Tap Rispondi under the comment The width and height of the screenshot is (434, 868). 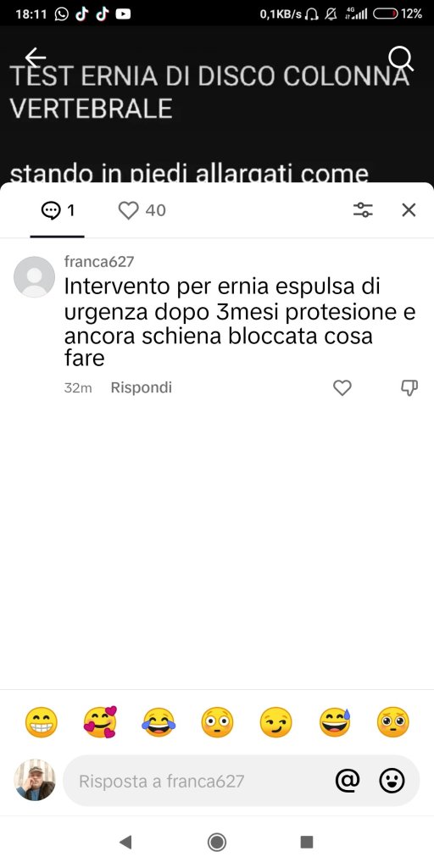coord(142,388)
